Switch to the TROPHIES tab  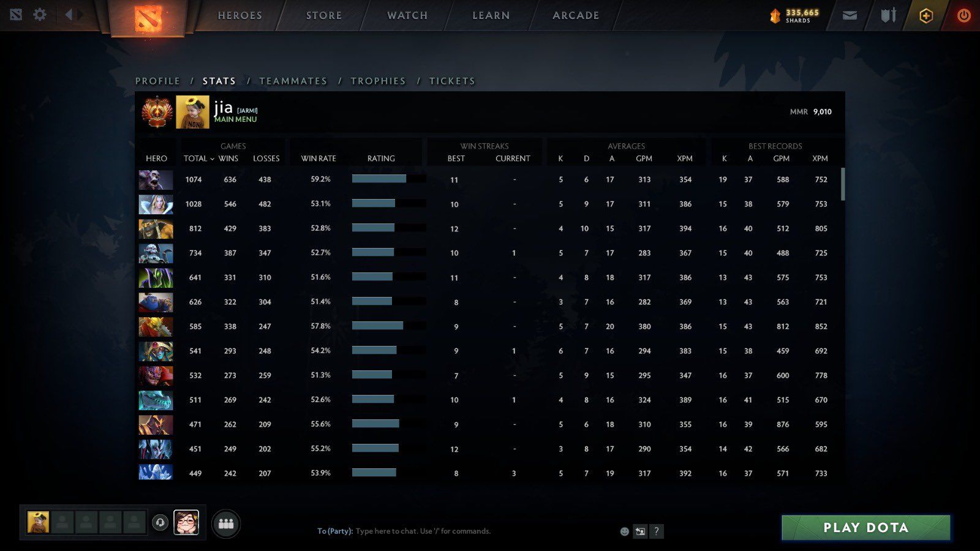coord(378,81)
